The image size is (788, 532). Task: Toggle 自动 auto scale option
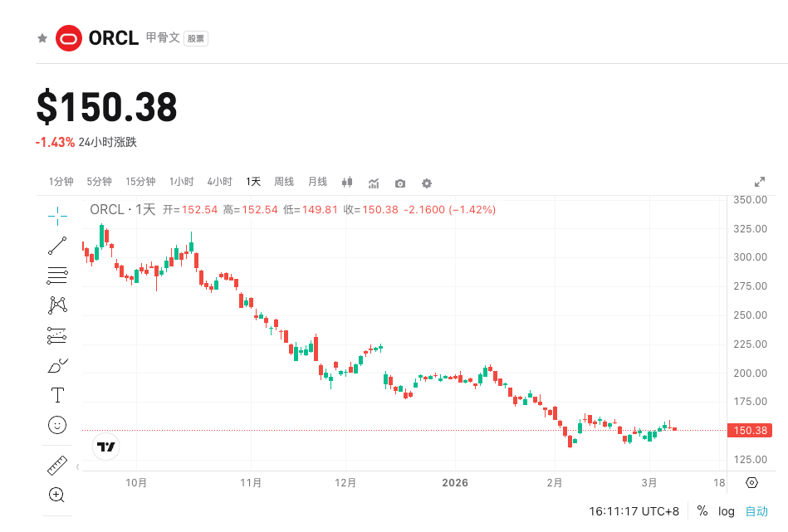(x=756, y=511)
